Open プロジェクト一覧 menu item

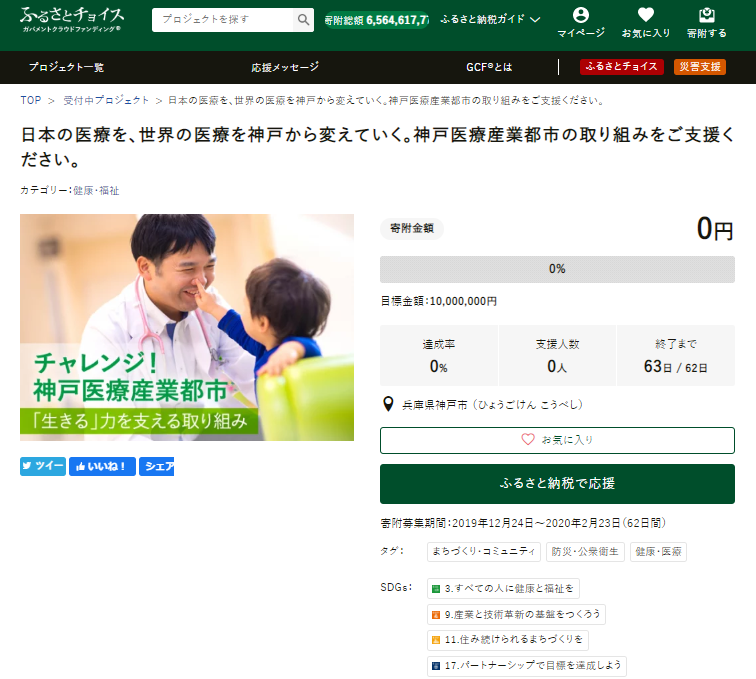(66, 67)
